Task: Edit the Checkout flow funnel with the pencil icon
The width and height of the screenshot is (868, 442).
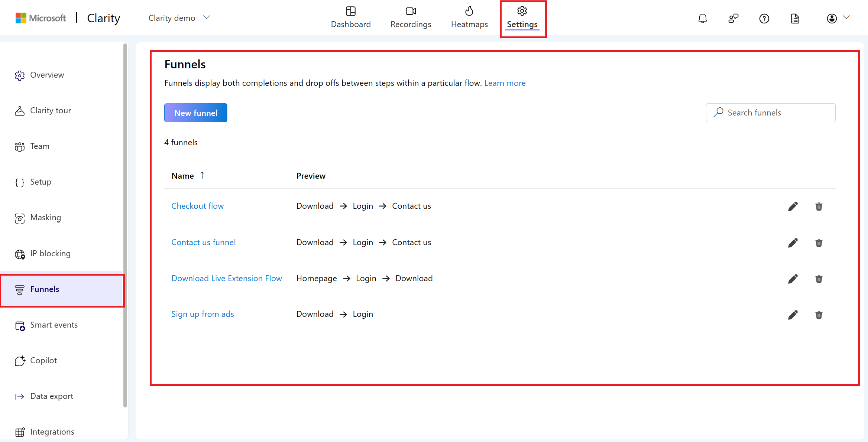Action: click(x=793, y=206)
